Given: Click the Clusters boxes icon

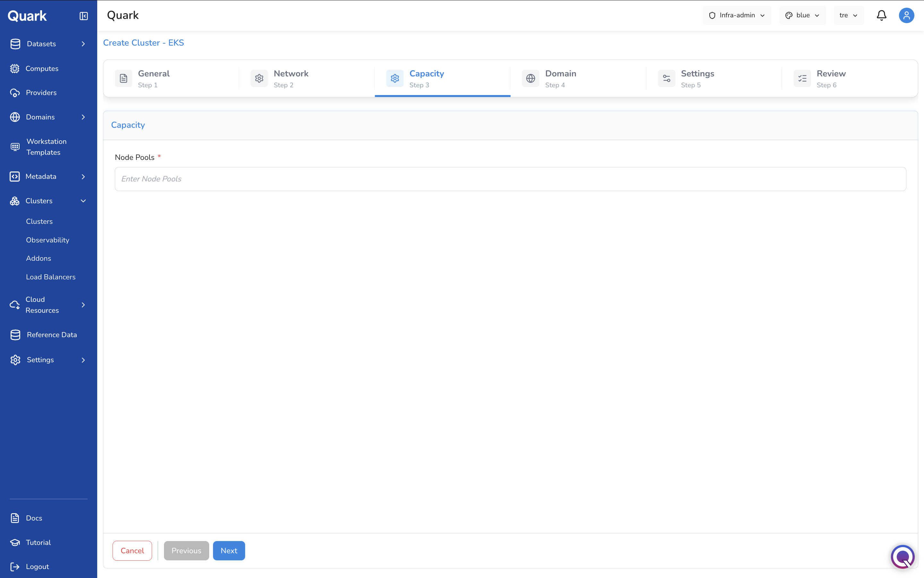Looking at the screenshot, I should [x=14, y=201].
